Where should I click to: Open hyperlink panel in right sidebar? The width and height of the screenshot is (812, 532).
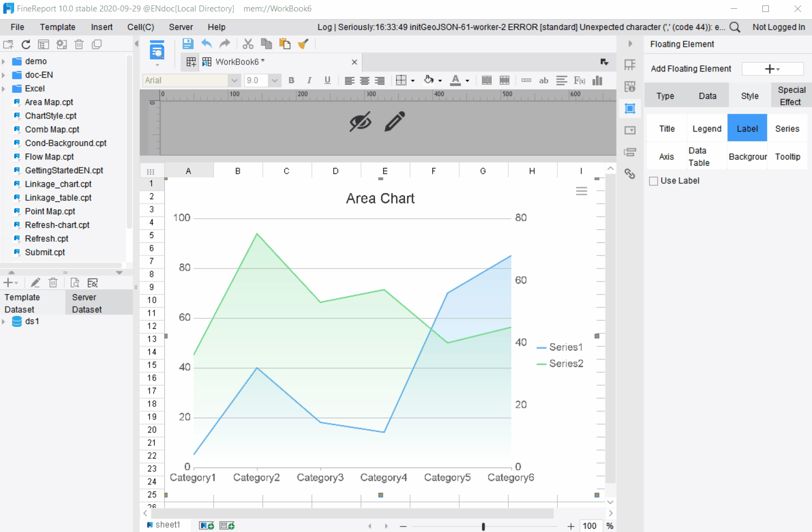[x=630, y=174]
